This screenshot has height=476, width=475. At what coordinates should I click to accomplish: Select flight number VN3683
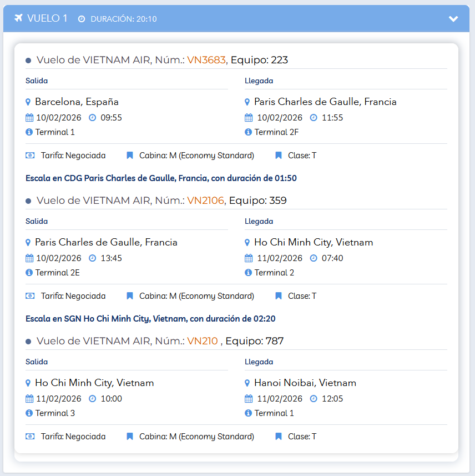(x=206, y=60)
